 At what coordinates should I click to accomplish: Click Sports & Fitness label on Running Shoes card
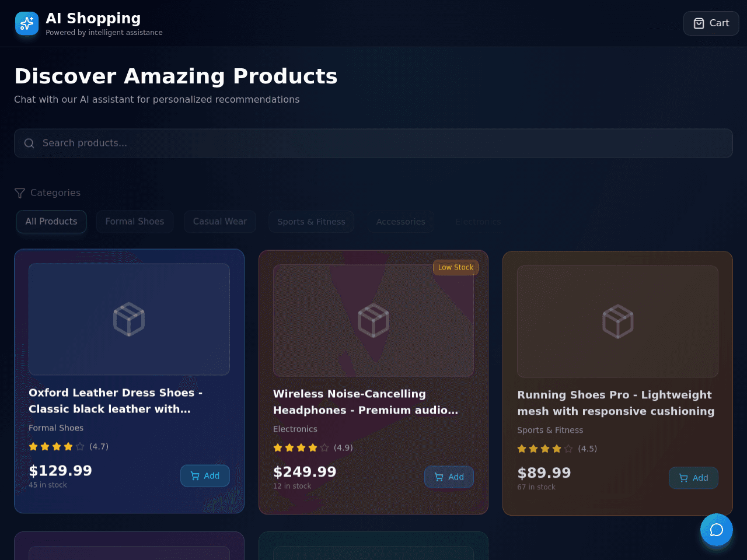(550, 430)
